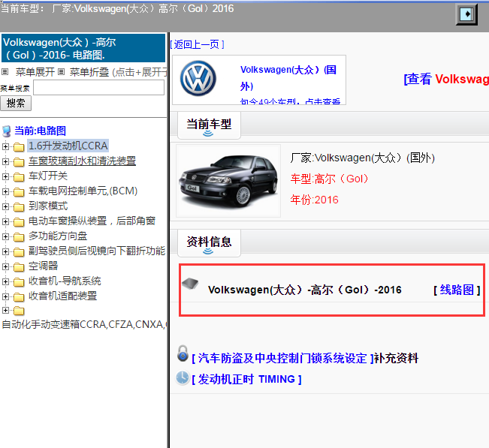Click the last folder icon above 自动化手动变速箱

(x=19, y=311)
